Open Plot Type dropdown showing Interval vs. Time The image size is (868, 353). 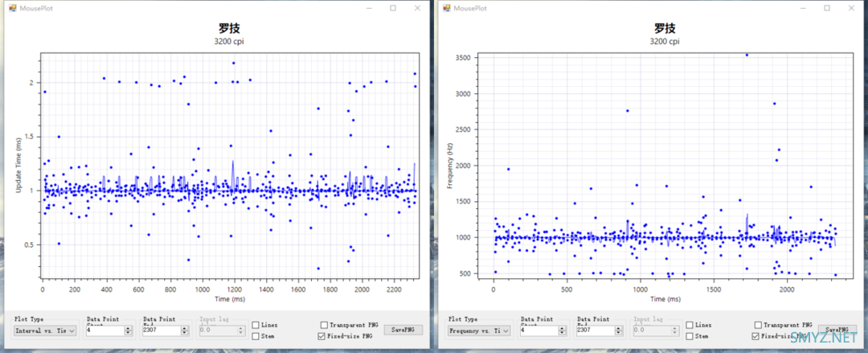pos(45,330)
